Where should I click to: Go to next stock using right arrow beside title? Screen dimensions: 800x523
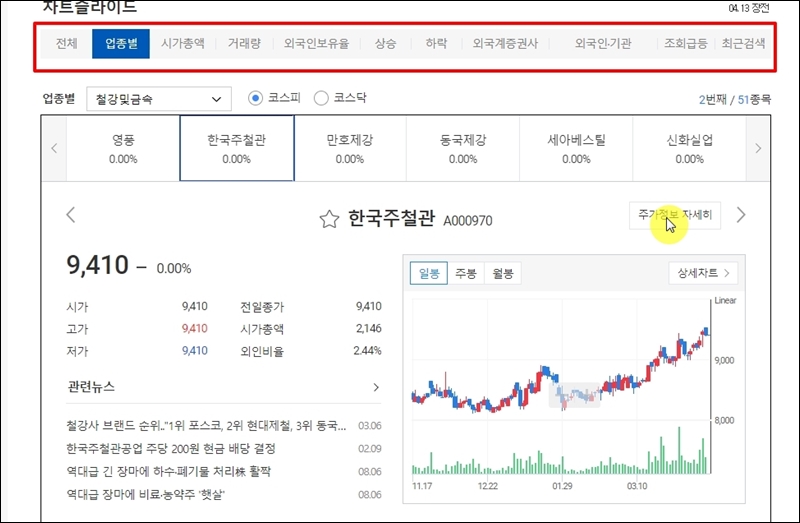[741, 215]
